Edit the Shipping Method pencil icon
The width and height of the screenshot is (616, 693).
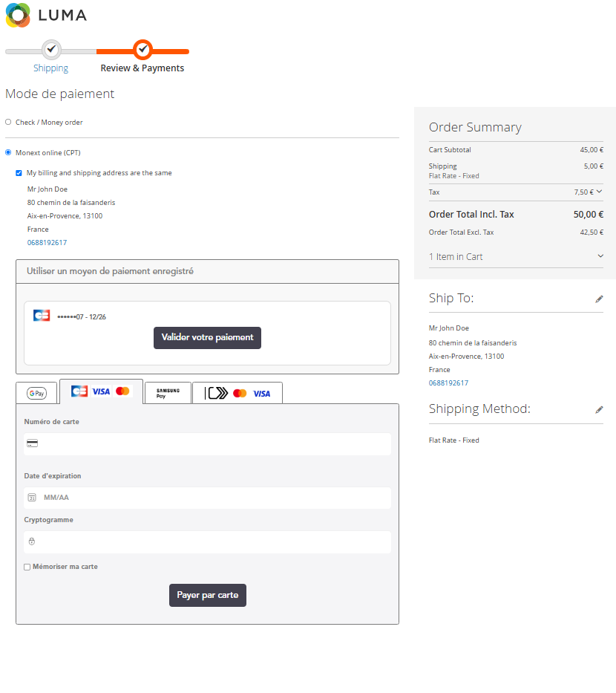tap(599, 409)
